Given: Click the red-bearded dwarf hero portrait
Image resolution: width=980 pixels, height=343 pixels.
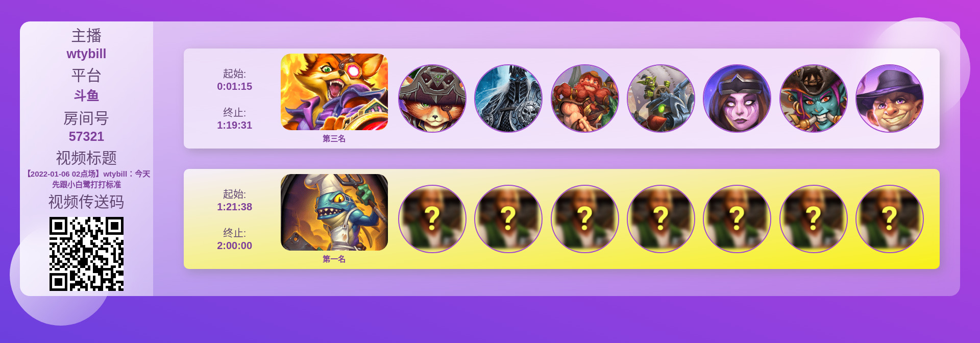Looking at the screenshot, I should [x=585, y=99].
